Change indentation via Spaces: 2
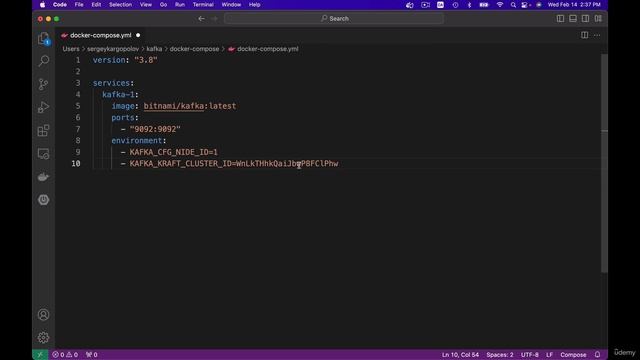Screen dimensions: 640x360 click(500, 355)
